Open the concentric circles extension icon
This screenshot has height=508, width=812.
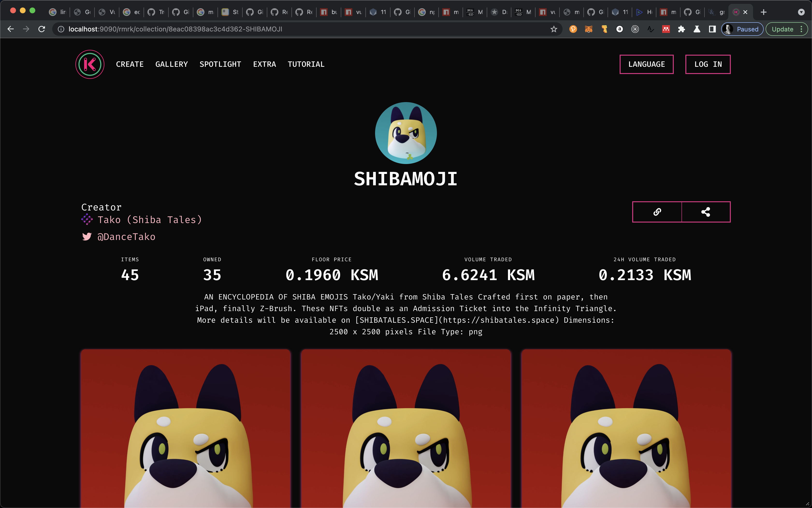[x=635, y=29]
